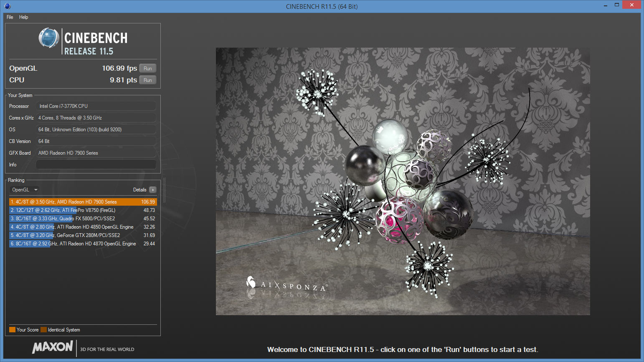The image size is (644, 362).
Task: Click the brown Identical System legend swatch
Action: click(x=43, y=330)
